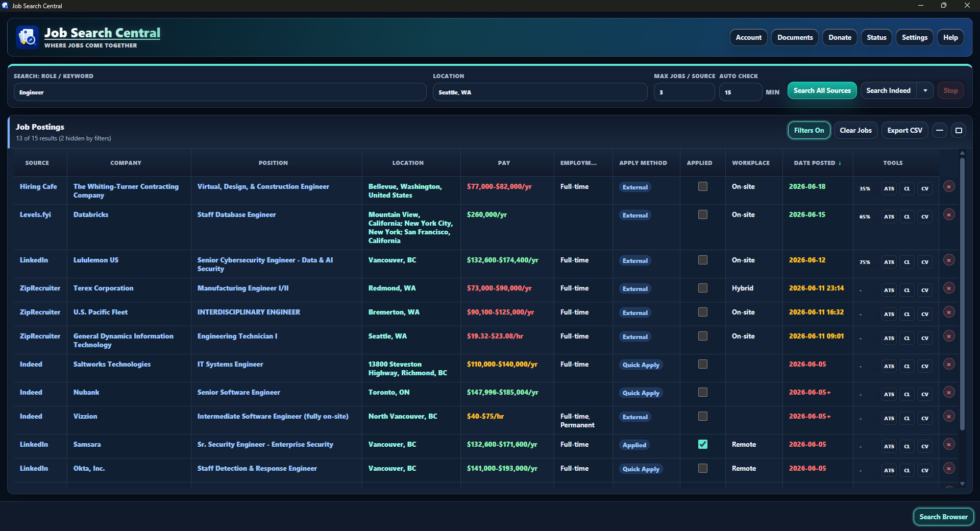This screenshot has width=980, height=531.
Task: Open the Documents menu
Action: click(795, 38)
